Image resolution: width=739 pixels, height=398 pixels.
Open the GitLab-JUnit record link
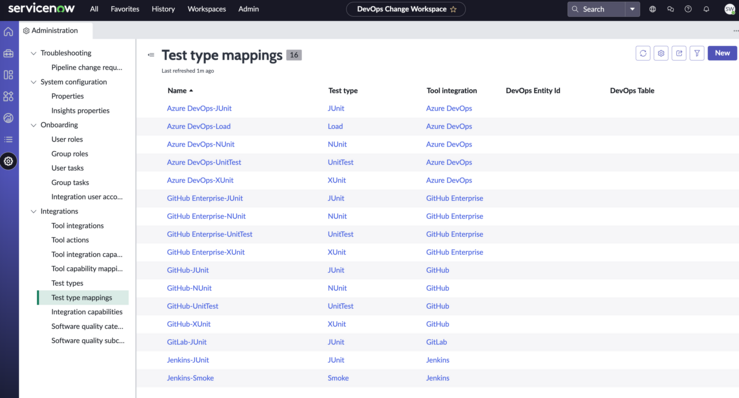tap(187, 342)
